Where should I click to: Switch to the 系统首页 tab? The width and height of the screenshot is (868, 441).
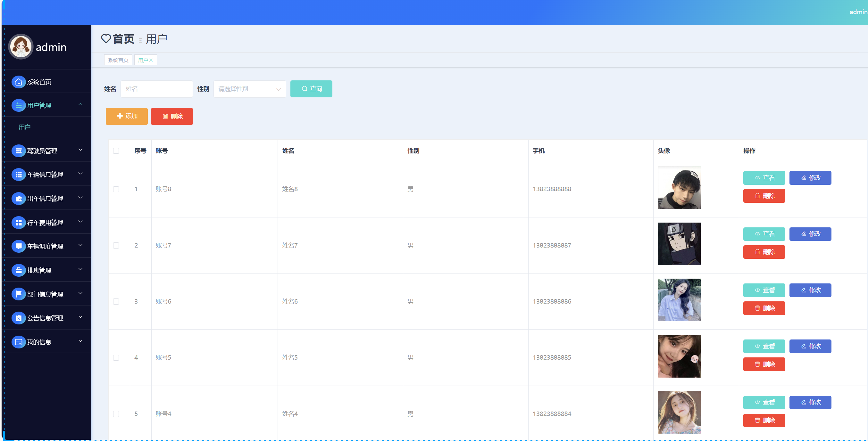point(118,60)
